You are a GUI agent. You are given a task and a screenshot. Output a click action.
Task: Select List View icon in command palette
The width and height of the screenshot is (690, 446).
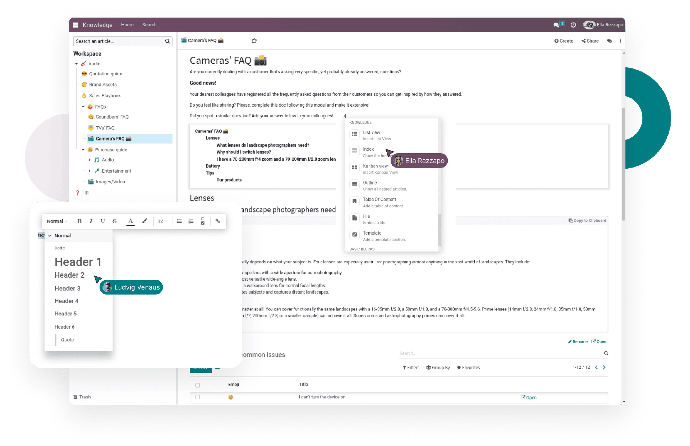click(354, 134)
